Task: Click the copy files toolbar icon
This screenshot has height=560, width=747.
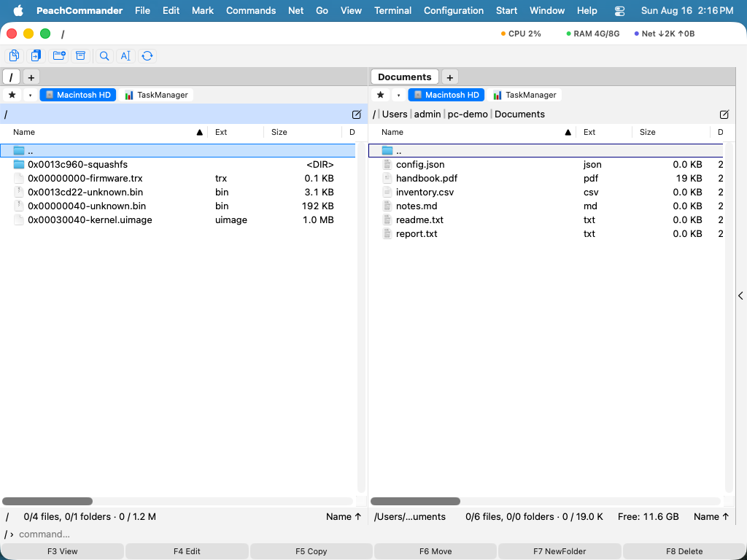Action: point(15,55)
